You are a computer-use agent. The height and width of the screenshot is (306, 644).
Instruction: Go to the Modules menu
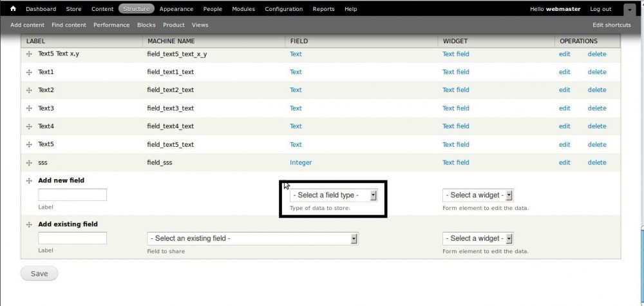click(x=243, y=9)
